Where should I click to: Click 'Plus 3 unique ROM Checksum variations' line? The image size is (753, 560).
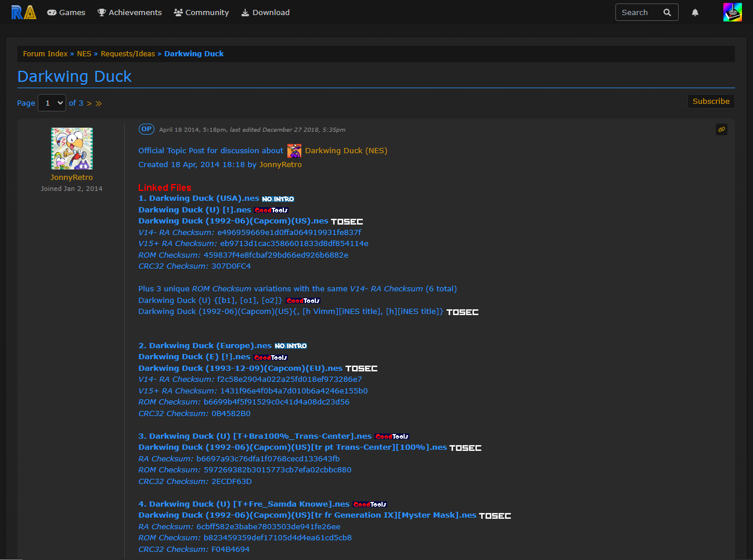point(297,289)
